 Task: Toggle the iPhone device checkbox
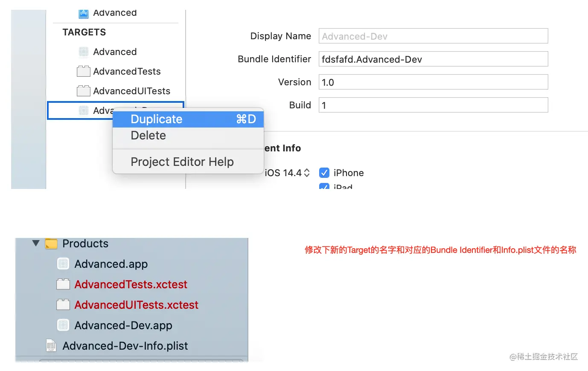324,173
